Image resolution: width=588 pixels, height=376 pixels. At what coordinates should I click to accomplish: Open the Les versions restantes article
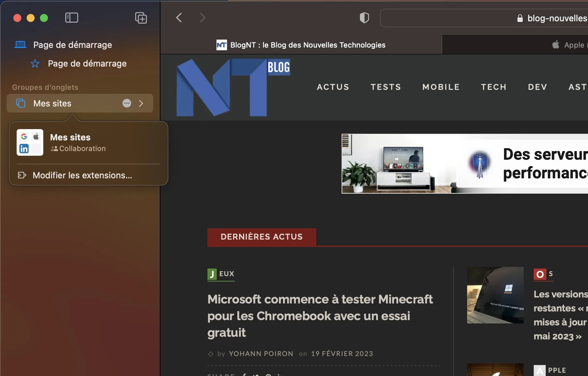561,315
